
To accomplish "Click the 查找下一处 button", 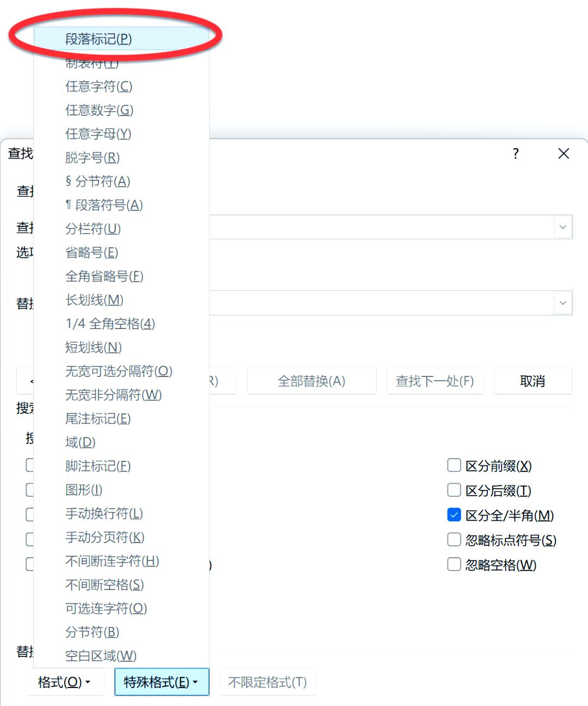I will [x=434, y=381].
